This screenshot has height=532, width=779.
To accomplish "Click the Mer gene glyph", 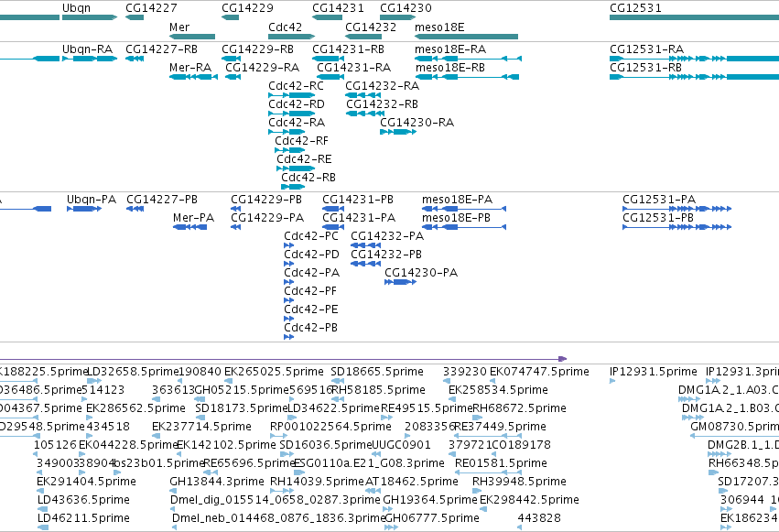I will pos(191,37).
